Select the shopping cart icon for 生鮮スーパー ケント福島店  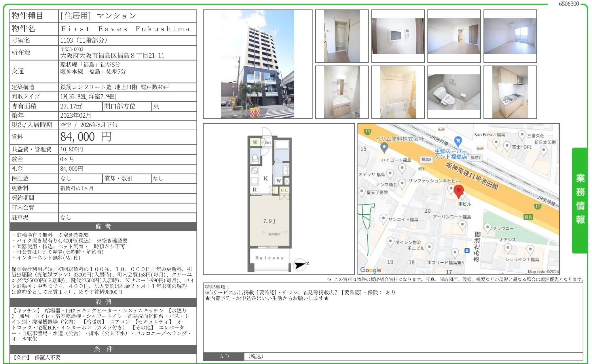pos(458,141)
